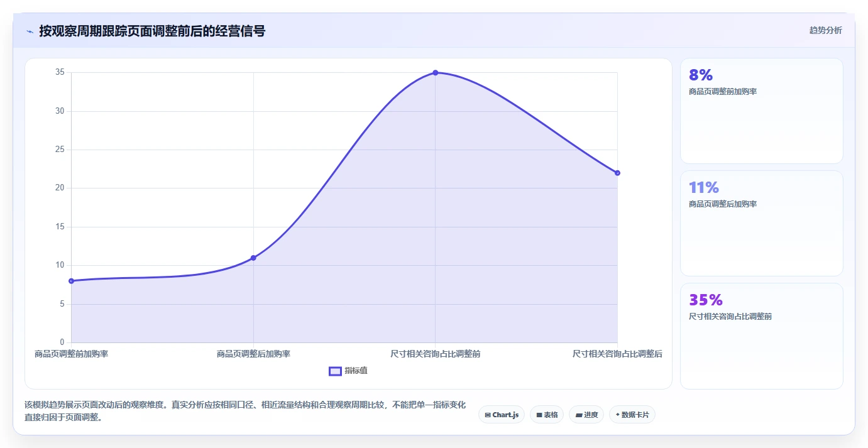868x448 pixels.
Task: Open the 35% 尺寸相关咨询占比调整前 card
Action: 761,336
